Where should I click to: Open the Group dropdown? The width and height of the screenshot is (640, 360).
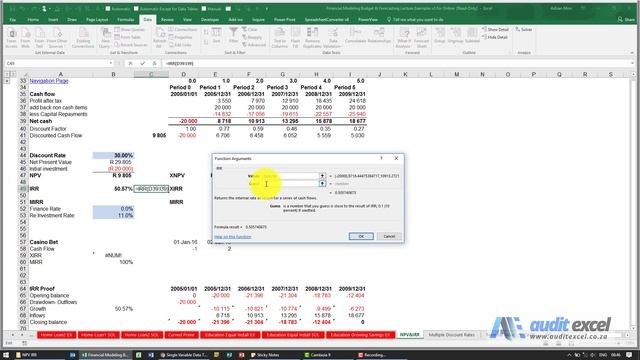439,37
